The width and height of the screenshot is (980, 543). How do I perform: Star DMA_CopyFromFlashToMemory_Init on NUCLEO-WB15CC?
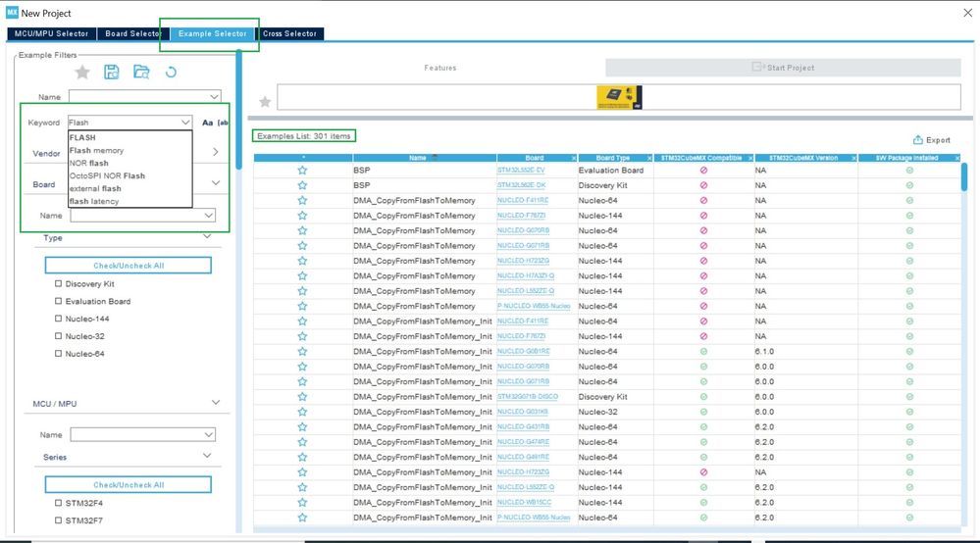302,503
